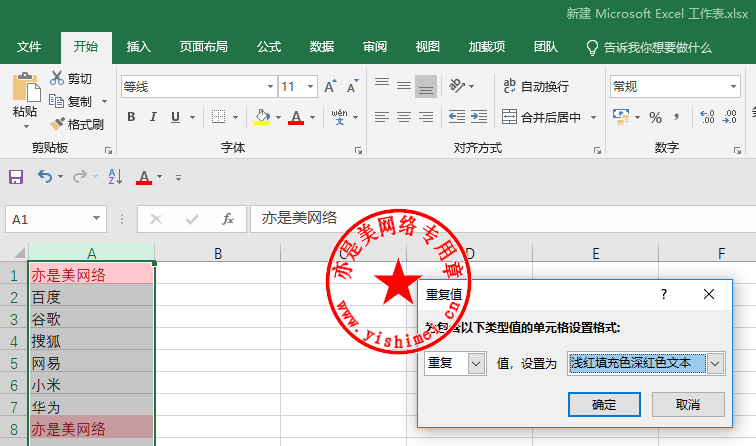Toggle middle vertical alignment
Viewport: 756px width, 446px height.
click(x=404, y=86)
